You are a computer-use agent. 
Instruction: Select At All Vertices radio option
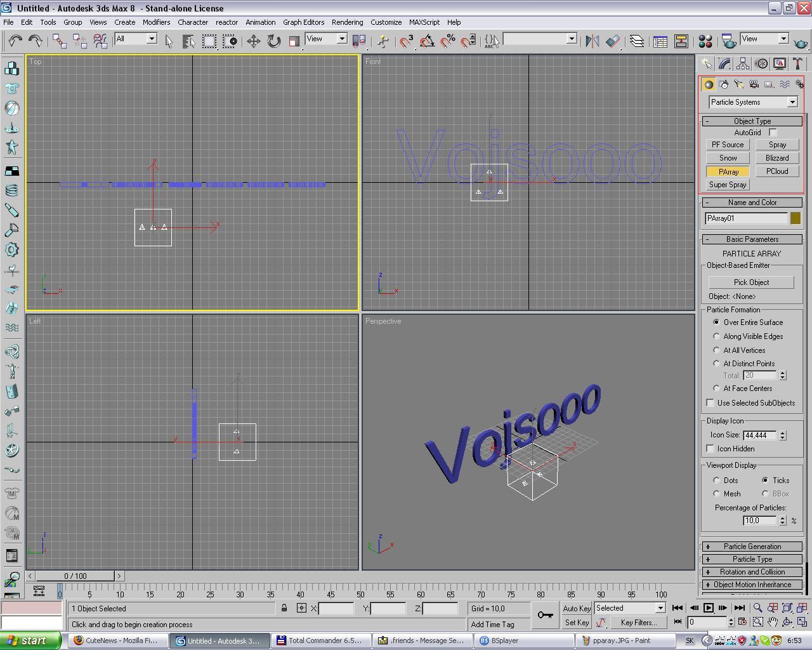coord(717,350)
